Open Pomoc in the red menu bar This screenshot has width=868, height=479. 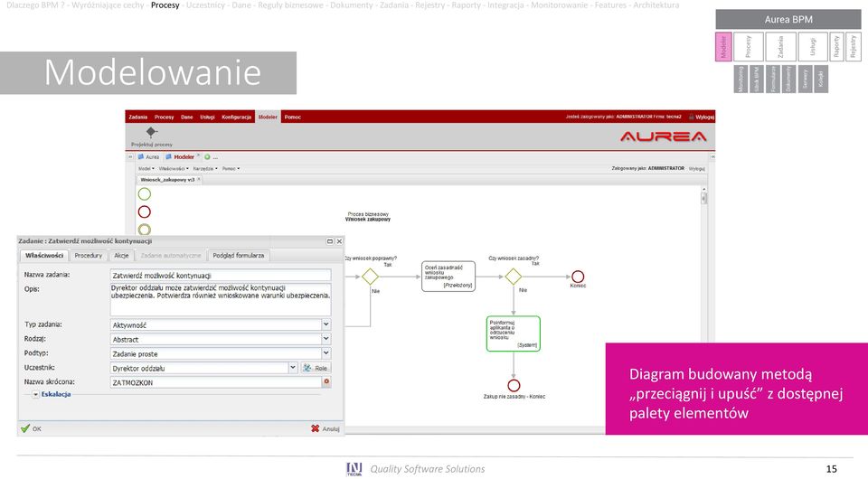pos(293,117)
